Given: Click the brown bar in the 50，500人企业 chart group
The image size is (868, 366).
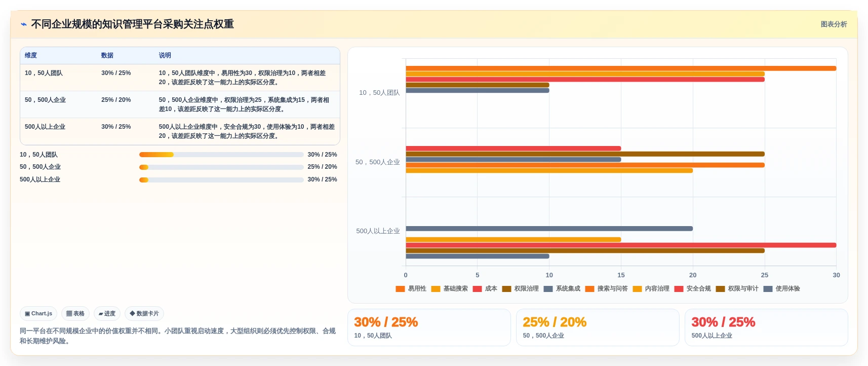Looking at the screenshot, I should [x=585, y=154].
